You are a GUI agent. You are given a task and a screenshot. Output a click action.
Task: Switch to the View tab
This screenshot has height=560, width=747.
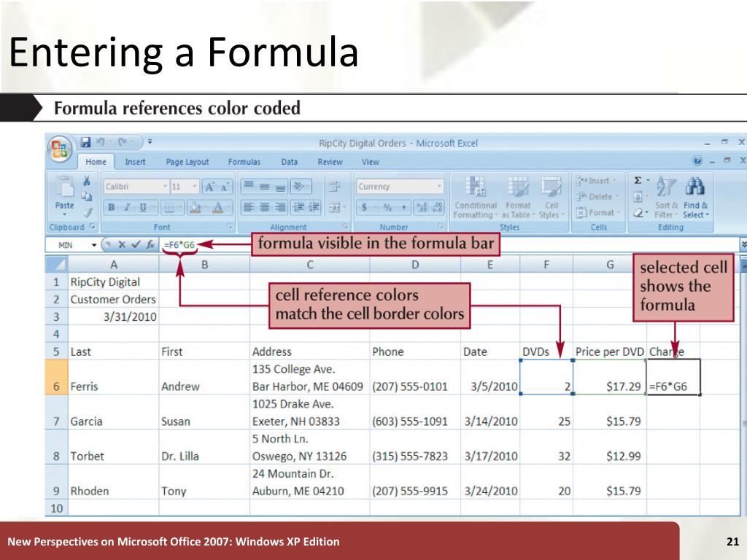[x=370, y=162]
